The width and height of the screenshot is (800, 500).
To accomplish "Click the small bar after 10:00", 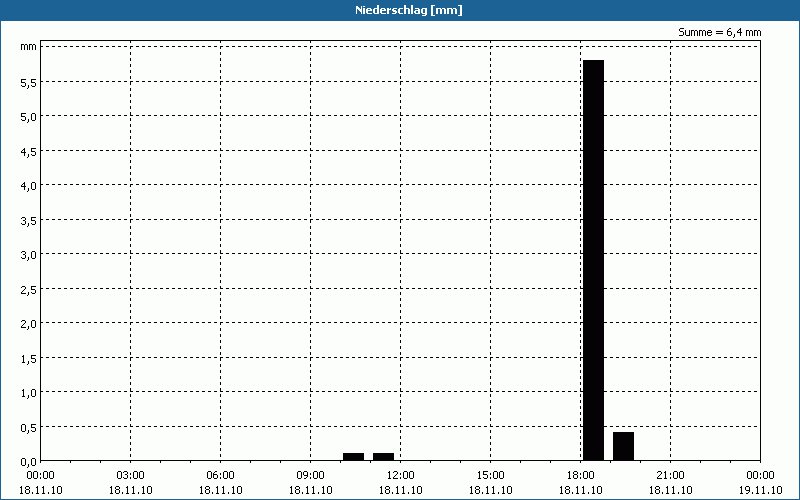I will 354,457.
